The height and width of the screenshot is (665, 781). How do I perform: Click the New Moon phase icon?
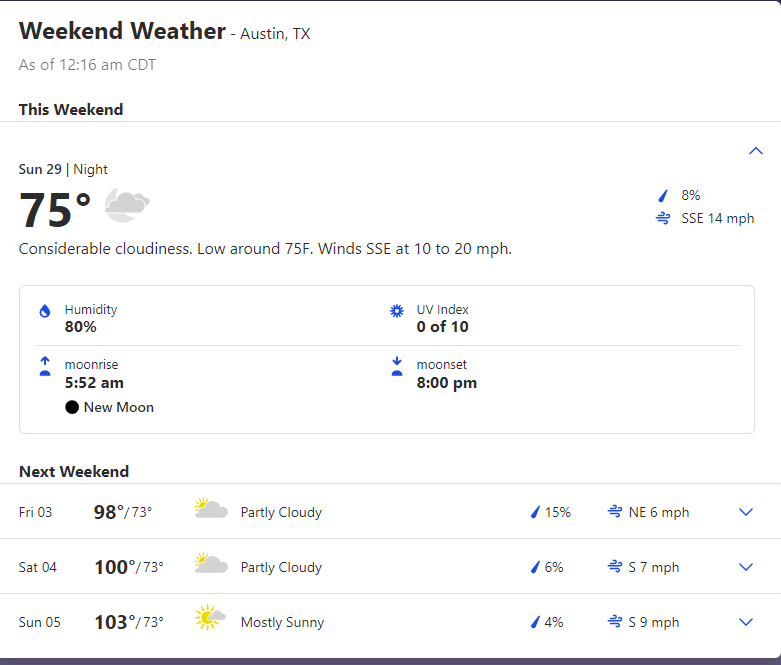pos(72,407)
